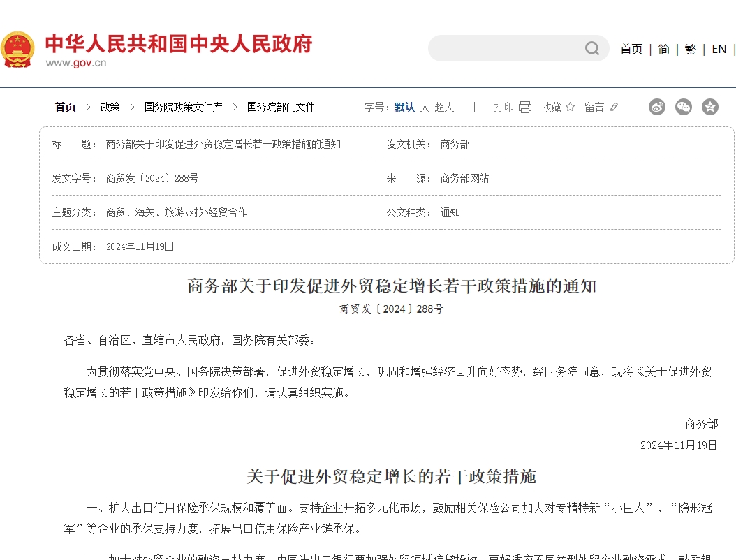Viewport: 736px width, 560px height.
Task: Select the 大 font size option
Action: (425, 107)
